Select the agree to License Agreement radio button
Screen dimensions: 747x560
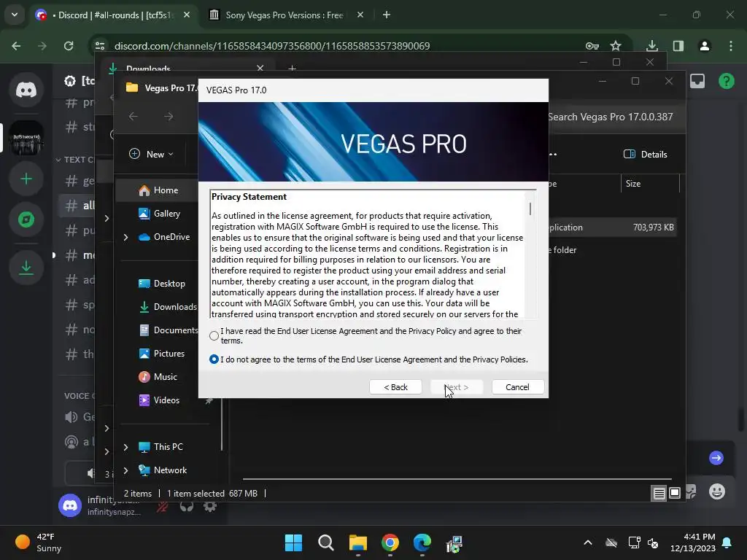(214, 335)
